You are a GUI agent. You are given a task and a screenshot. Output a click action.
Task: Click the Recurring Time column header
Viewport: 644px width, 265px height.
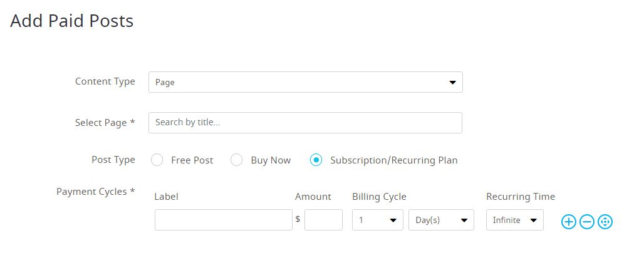(520, 197)
